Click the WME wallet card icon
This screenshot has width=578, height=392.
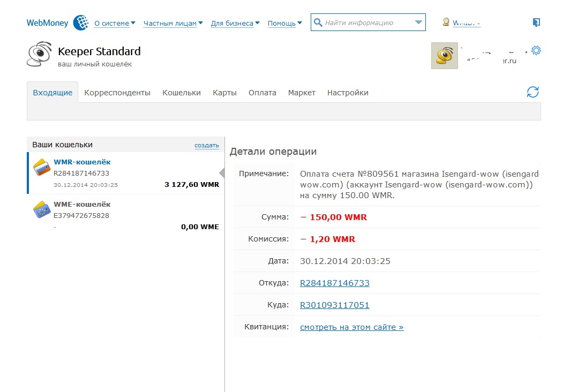pos(42,209)
